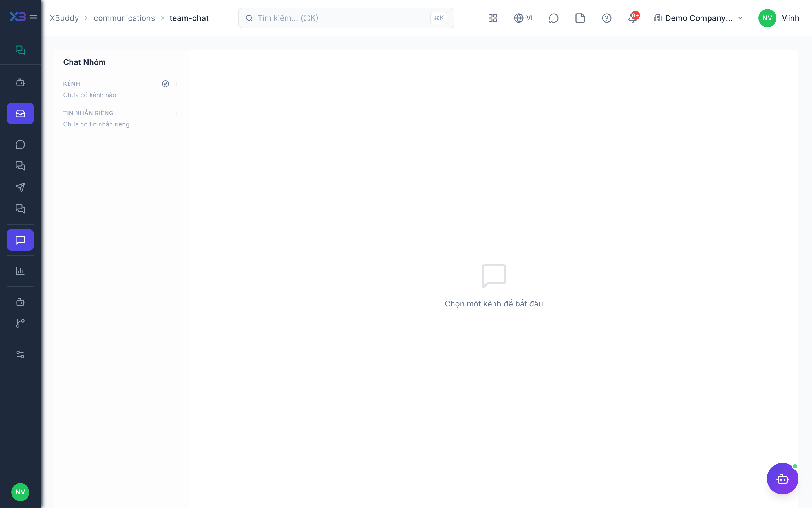Click the 'Chưa có kênh nào' text
Screen dimensions: 812x508
[x=90, y=95]
